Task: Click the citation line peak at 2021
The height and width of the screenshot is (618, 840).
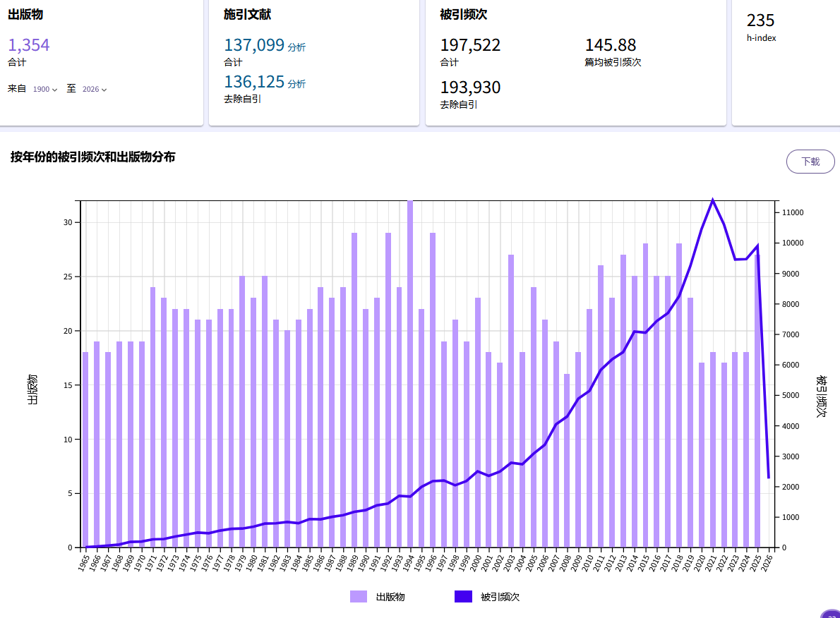Action: point(712,200)
